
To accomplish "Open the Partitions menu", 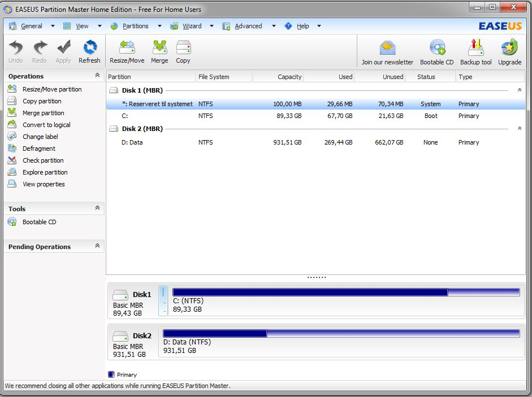I will click(x=135, y=26).
